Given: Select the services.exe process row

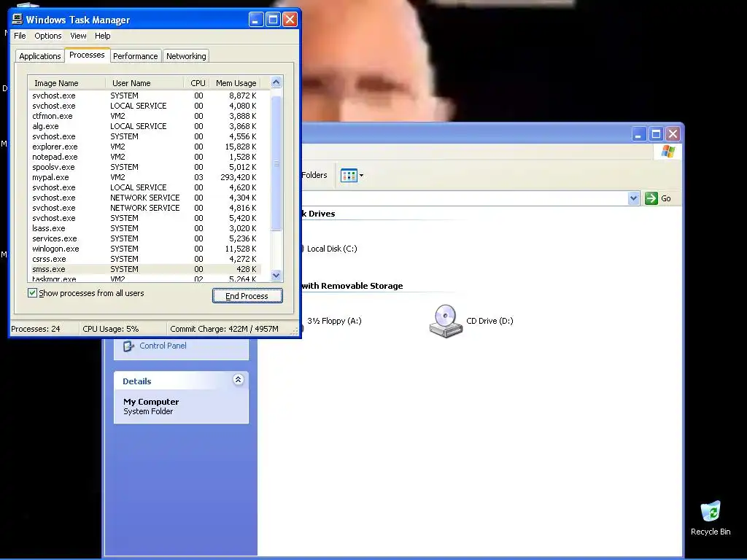Looking at the screenshot, I should [145, 238].
